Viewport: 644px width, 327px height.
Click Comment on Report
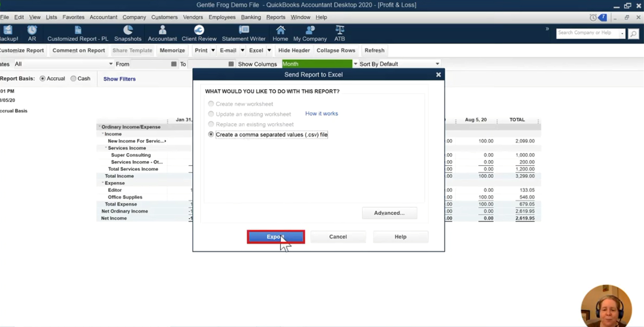click(x=79, y=51)
